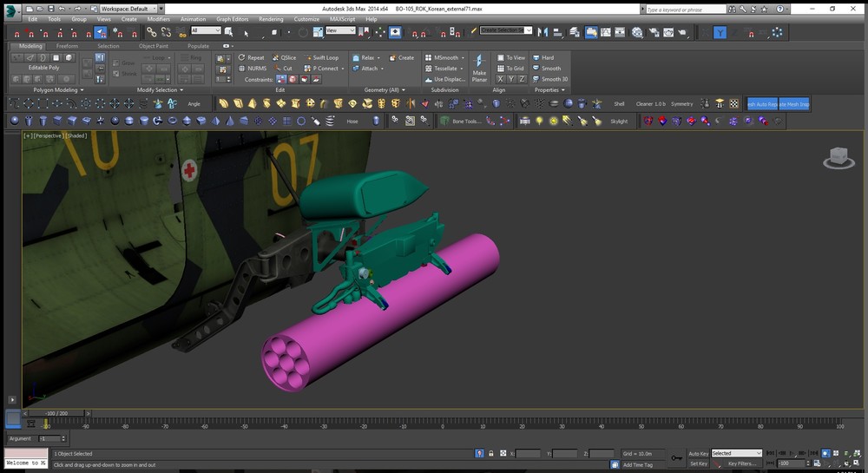Open the Modifiers menu
Image resolution: width=868 pixels, height=473 pixels.
(159, 18)
